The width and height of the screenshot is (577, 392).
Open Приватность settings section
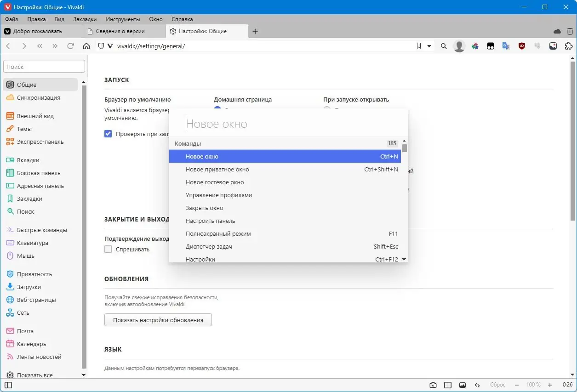[40, 274]
